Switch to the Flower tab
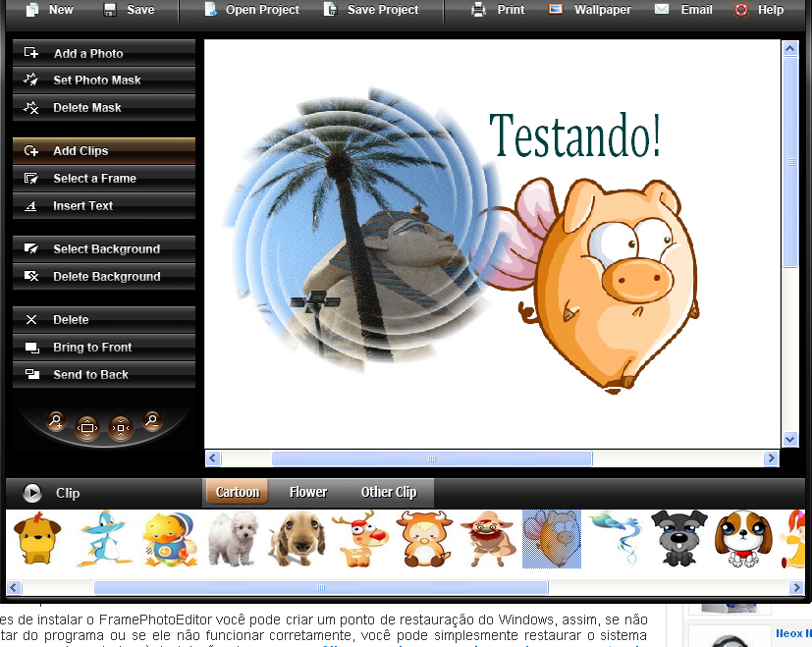 tap(308, 492)
